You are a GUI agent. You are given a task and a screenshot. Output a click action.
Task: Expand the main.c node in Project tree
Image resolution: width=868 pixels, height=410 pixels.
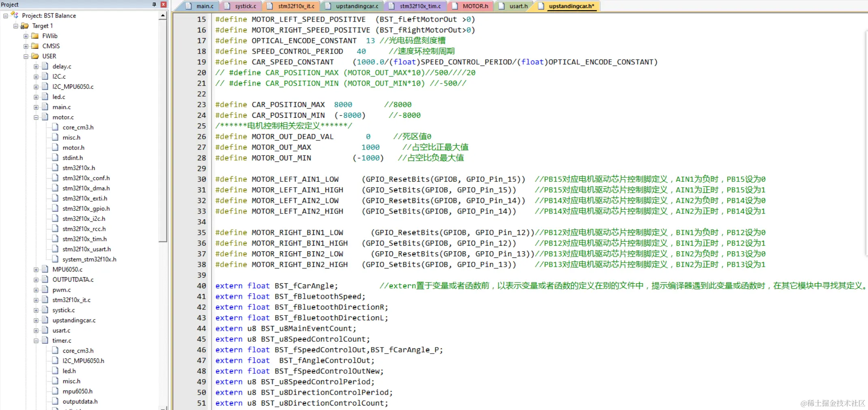coord(36,107)
